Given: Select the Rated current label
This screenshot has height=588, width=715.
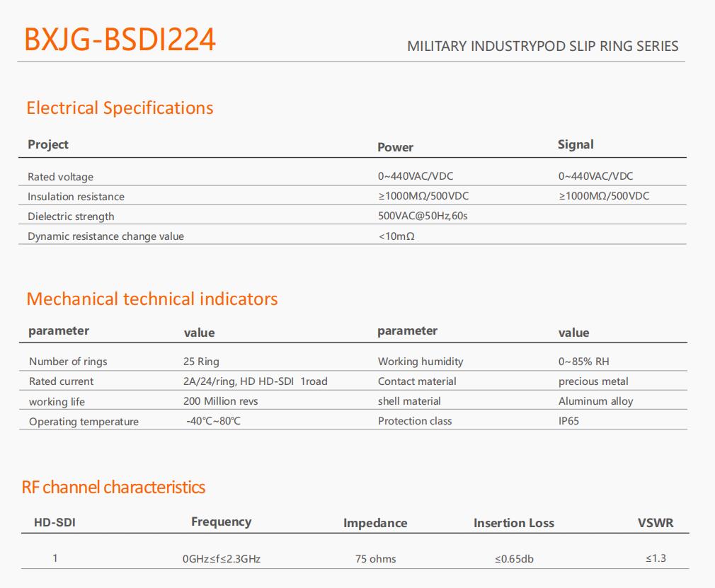Looking at the screenshot, I should [61, 381].
